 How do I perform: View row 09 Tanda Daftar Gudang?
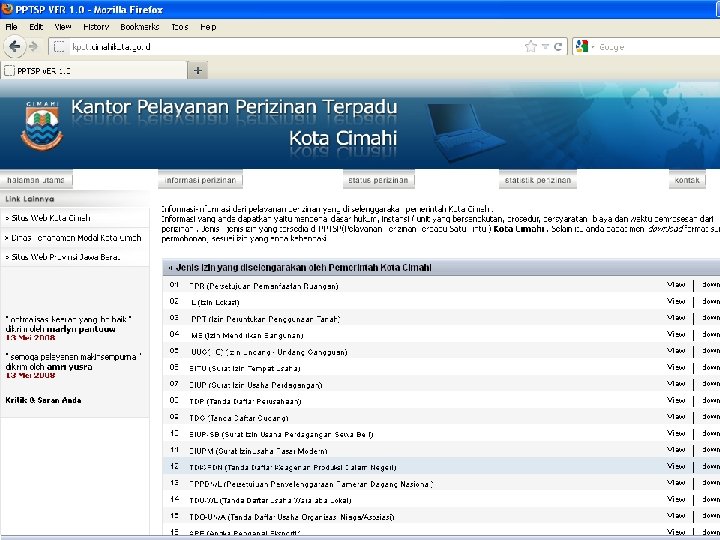[676, 417]
